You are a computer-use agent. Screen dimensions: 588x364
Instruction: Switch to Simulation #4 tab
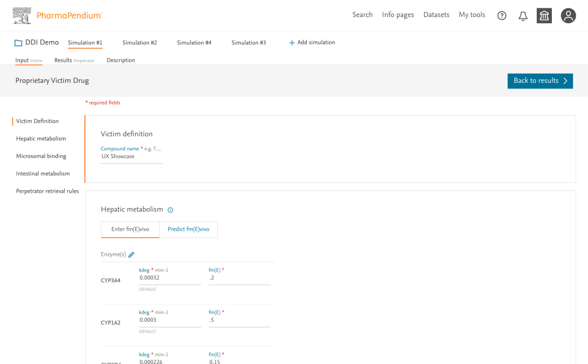click(x=194, y=43)
